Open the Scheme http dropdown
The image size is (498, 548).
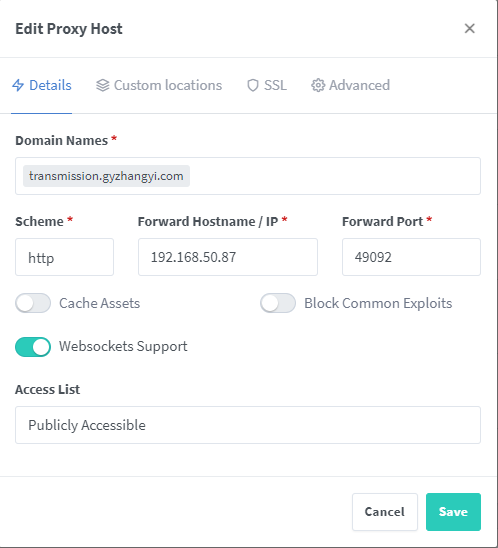tap(64, 257)
